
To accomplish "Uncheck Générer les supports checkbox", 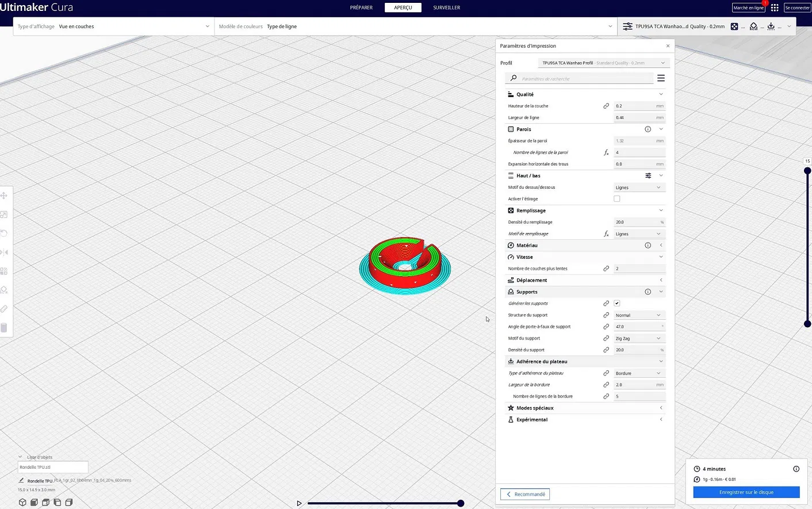I will 617,303.
